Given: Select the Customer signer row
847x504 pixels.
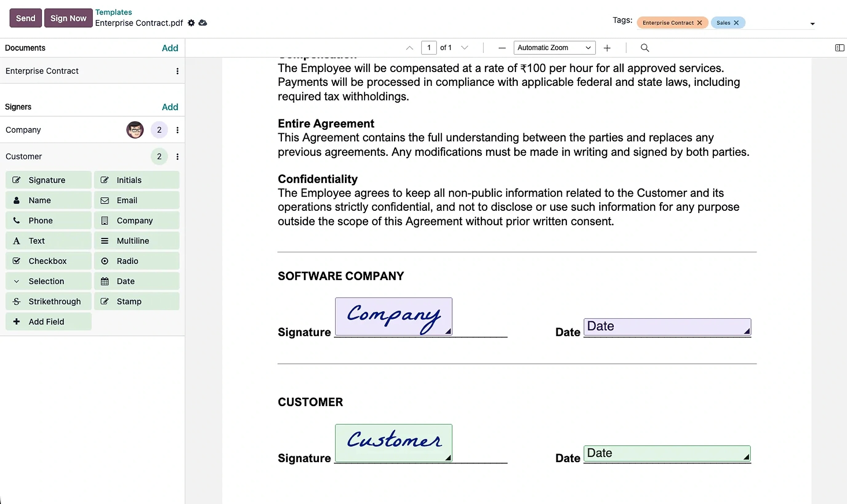Looking at the screenshot, I should (x=92, y=157).
